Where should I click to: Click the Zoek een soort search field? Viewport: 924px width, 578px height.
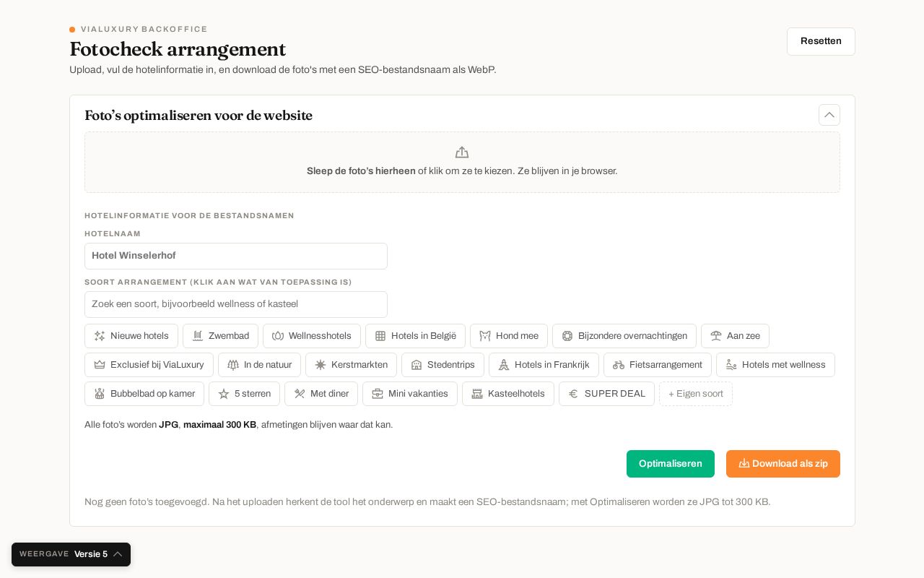pyautogui.click(x=236, y=304)
